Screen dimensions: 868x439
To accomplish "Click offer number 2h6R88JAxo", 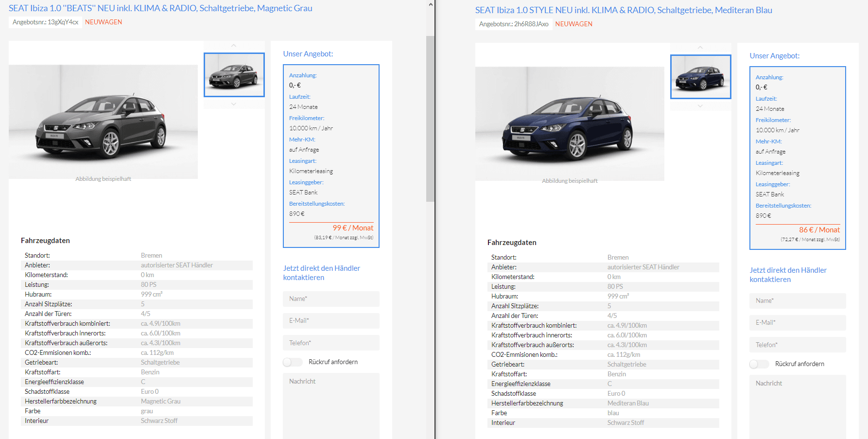I will [x=531, y=24].
